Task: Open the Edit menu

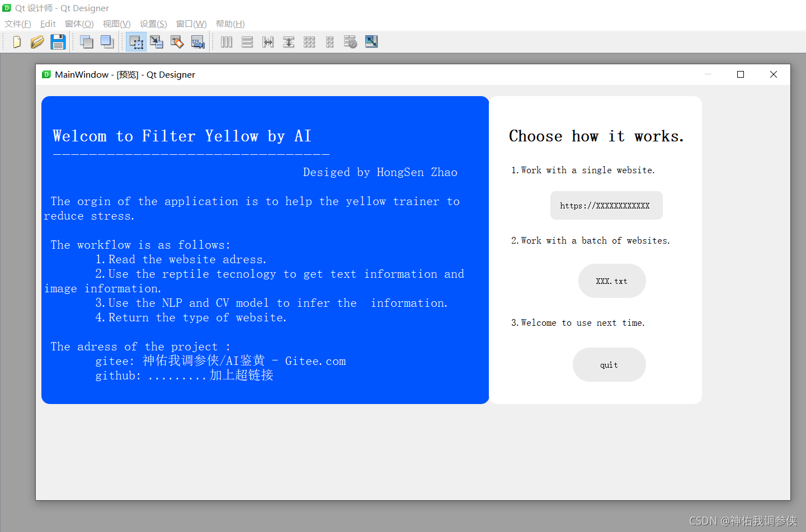Action: pos(48,24)
